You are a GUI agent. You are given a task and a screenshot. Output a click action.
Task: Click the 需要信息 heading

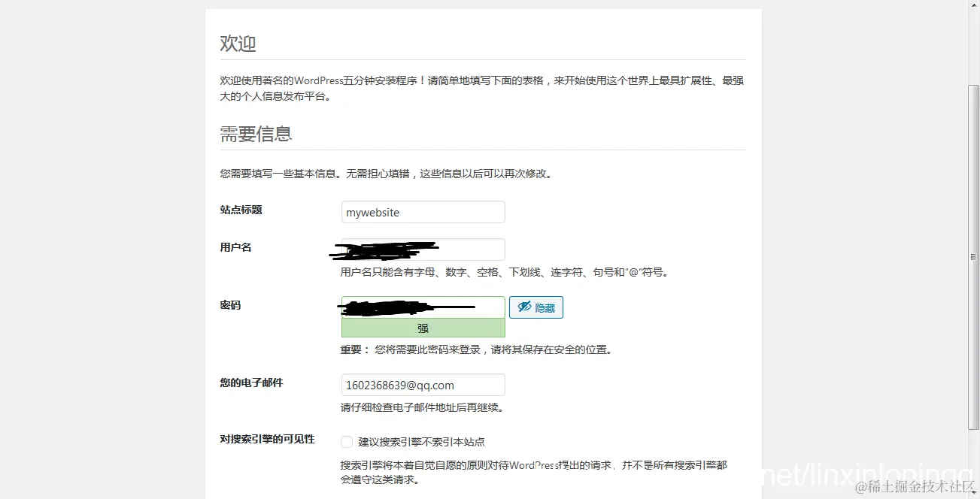click(256, 134)
